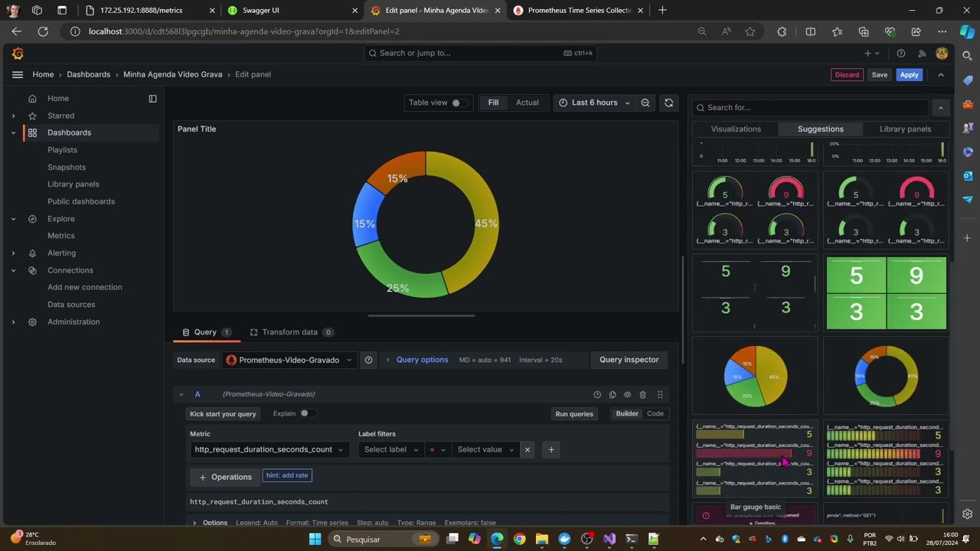Pick the donut chart suggestion thumbnail
980x551 pixels.
point(886,376)
